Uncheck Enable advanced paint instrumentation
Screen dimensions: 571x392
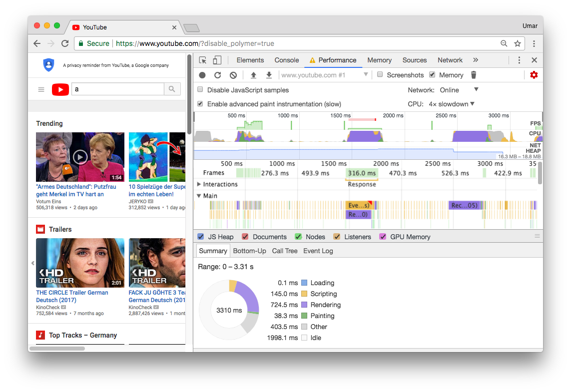click(x=200, y=104)
